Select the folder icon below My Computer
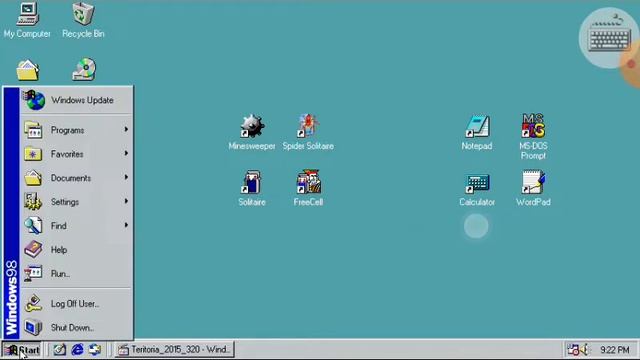 27,70
